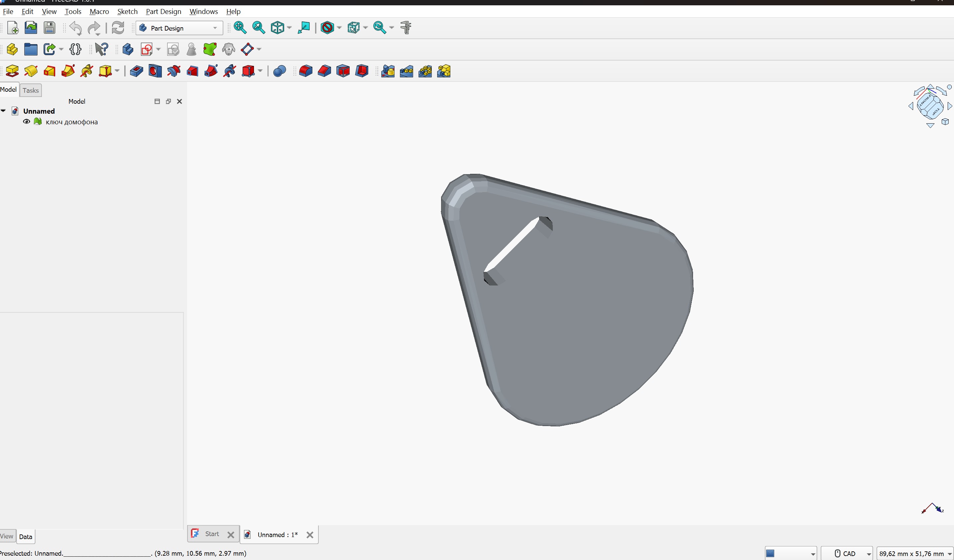Viewport: 954px width, 560px height.
Task: Click Fit All view icon
Action: coord(240,28)
